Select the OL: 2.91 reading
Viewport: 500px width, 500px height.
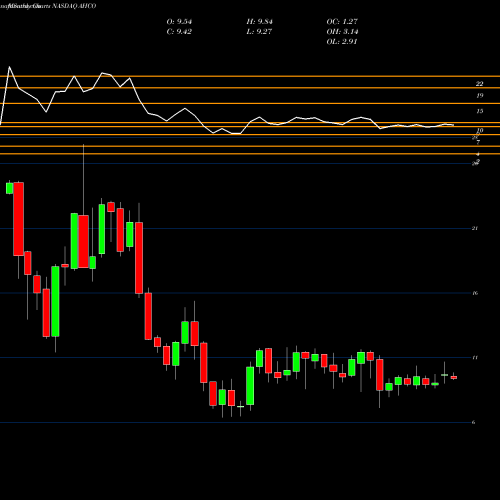342,42
